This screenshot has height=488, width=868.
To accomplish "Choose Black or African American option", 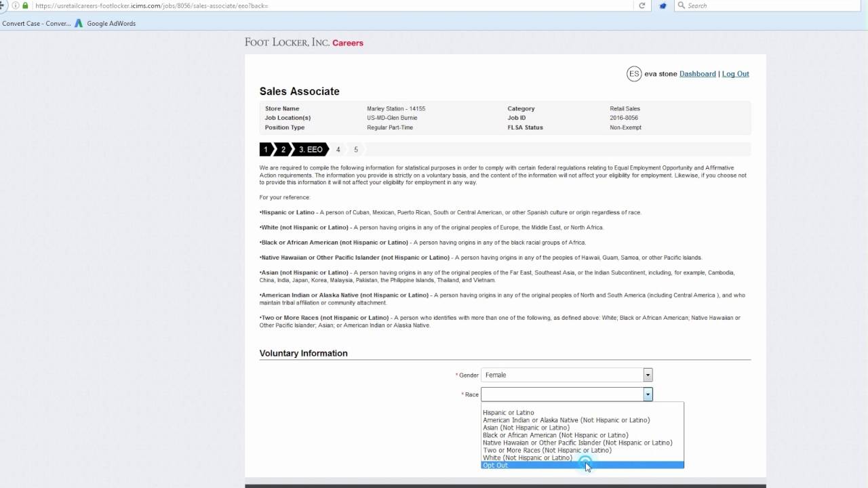I will tap(583, 435).
